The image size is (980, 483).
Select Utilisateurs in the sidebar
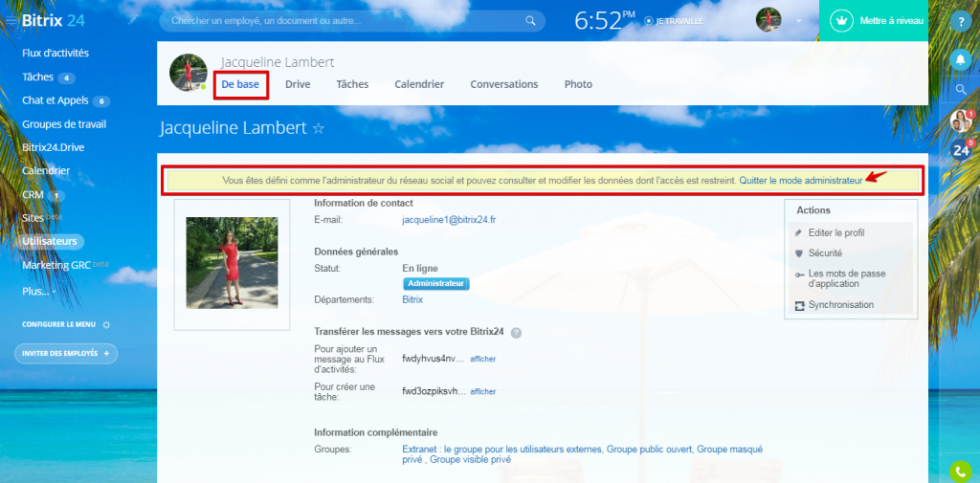(x=50, y=241)
